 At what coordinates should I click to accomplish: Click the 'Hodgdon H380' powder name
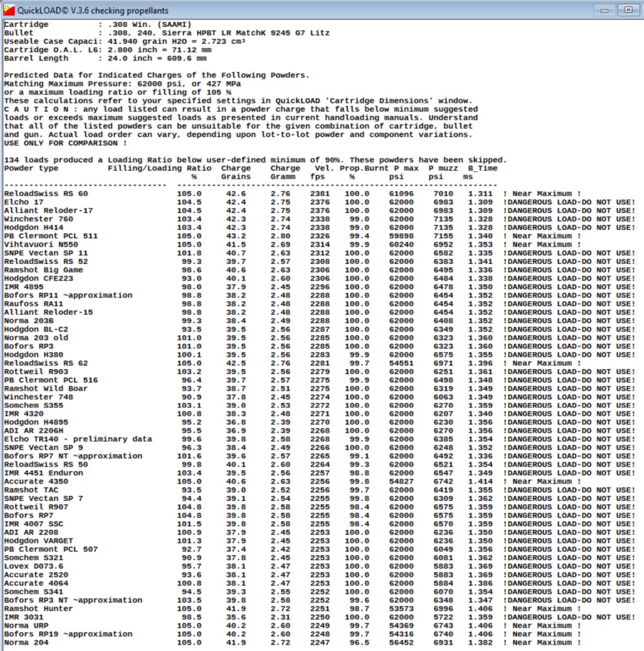click(x=33, y=355)
